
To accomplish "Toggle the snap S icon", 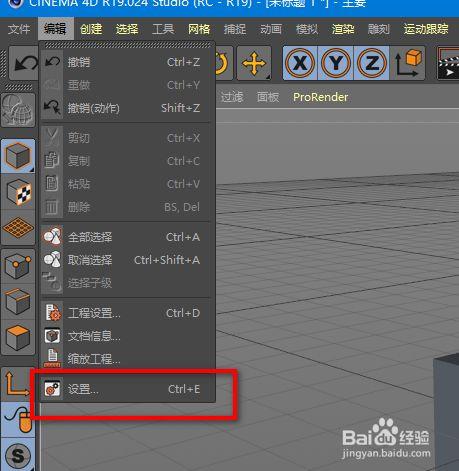I will [18, 455].
